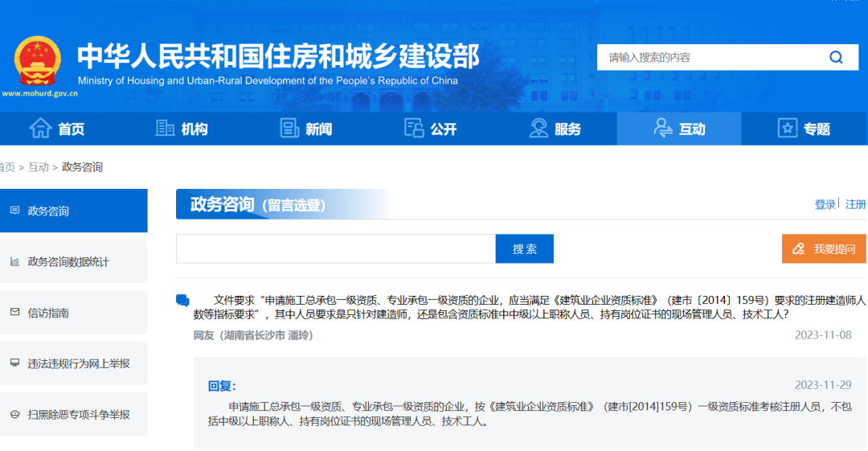Click the English ministry name subtitle
The width and height of the screenshot is (868, 451).
pyautogui.click(x=268, y=81)
